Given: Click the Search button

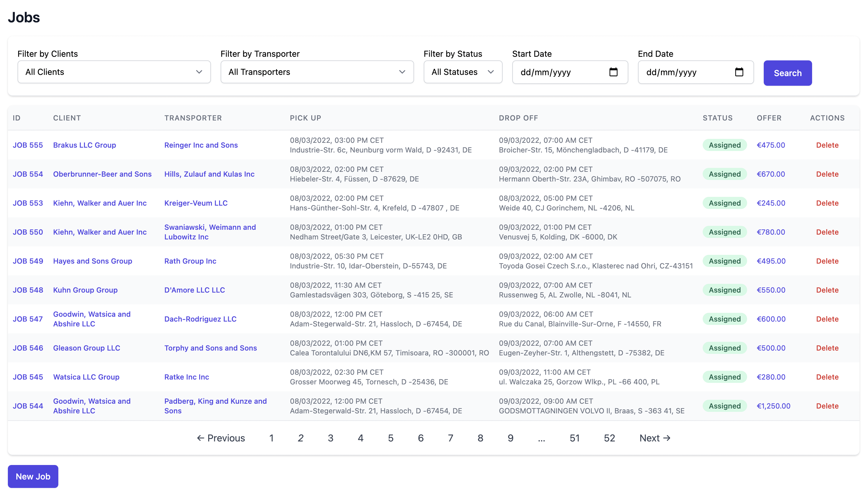Looking at the screenshot, I should coord(787,73).
